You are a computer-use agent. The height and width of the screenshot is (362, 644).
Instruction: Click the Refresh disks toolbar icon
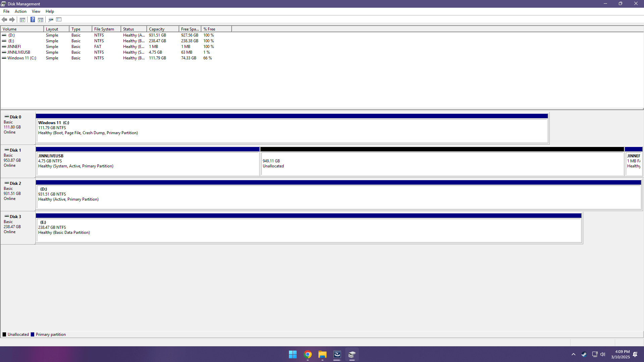[51, 19]
